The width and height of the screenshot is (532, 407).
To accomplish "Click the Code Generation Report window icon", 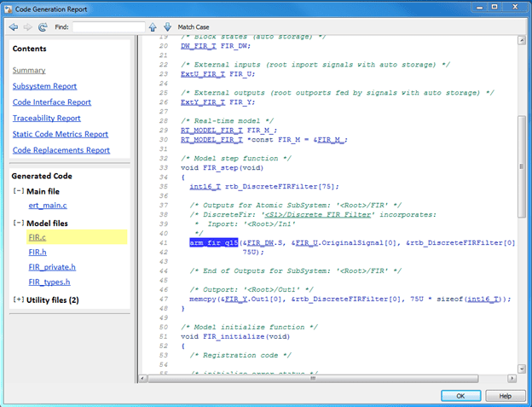I will coord(9,9).
